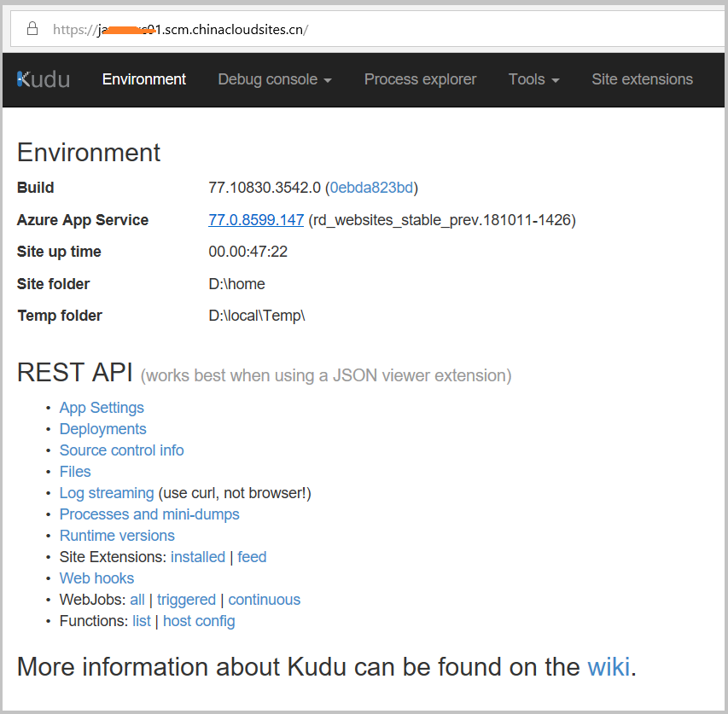Show triggered WebJobs link
The height and width of the screenshot is (714, 728).
[186, 600]
